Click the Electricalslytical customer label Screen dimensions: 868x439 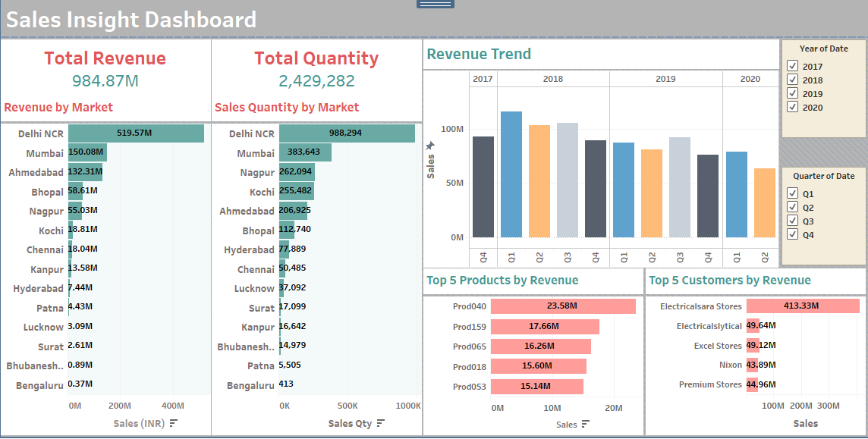[x=709, y=326]
